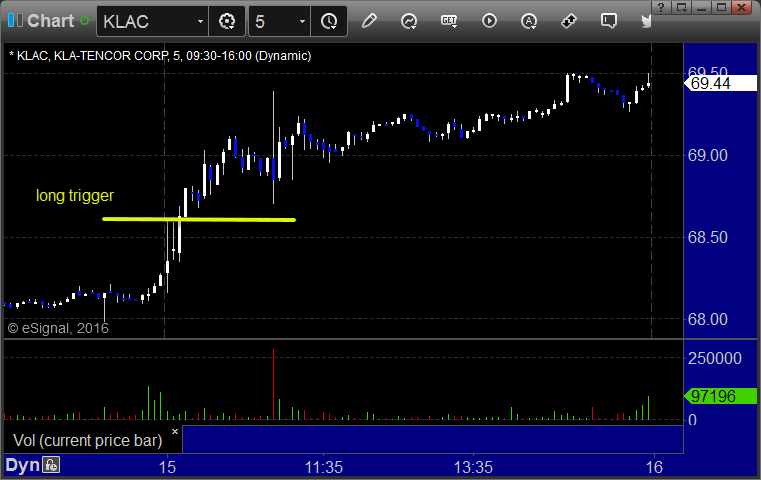Click the blue Chart window link bars icon
761x480 pixels.
(x=15, y=21)
